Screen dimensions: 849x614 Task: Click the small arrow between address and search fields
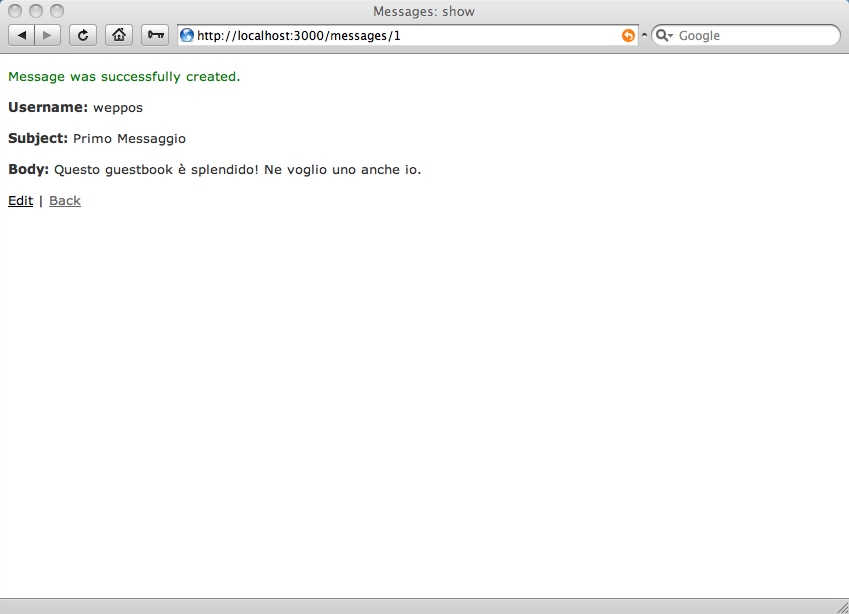tap(644, 35)
